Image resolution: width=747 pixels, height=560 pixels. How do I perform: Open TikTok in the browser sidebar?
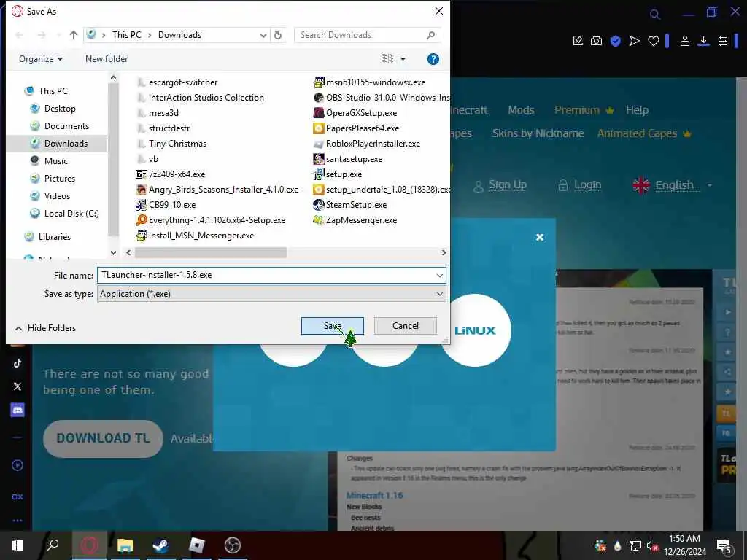point(18,363)
